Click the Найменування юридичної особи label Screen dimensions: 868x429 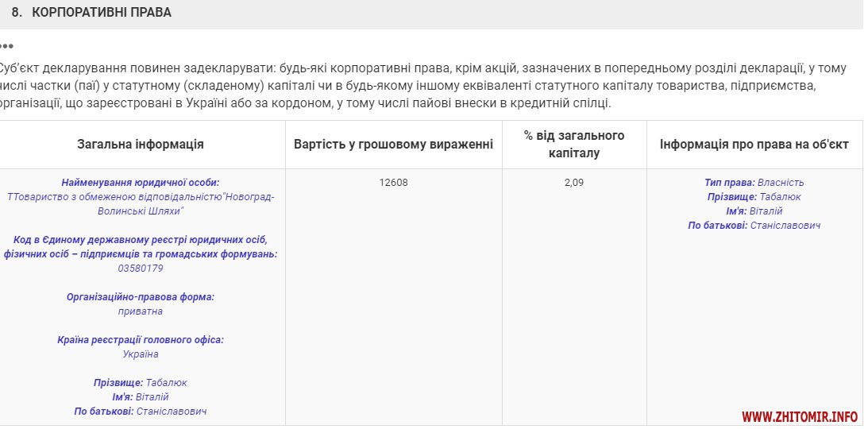click(x=140, y=183)
